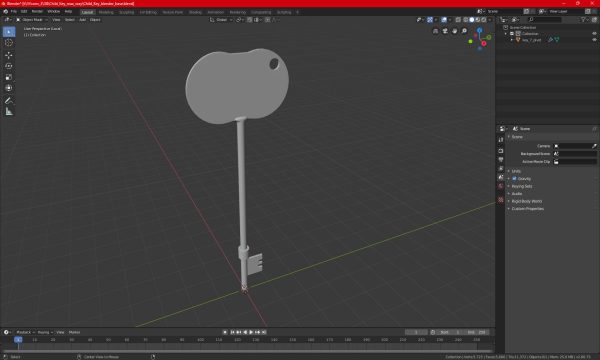Toggle viewport gizmos display

[x=430, y=20]
